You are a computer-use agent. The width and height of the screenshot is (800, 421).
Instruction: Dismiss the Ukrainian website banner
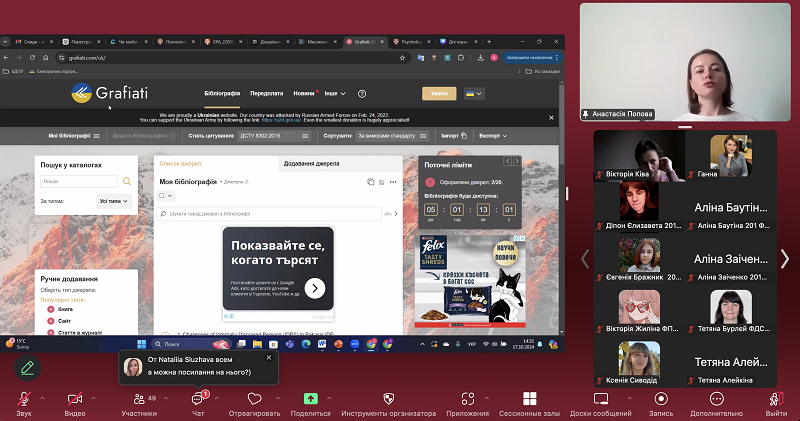point(551,117)
